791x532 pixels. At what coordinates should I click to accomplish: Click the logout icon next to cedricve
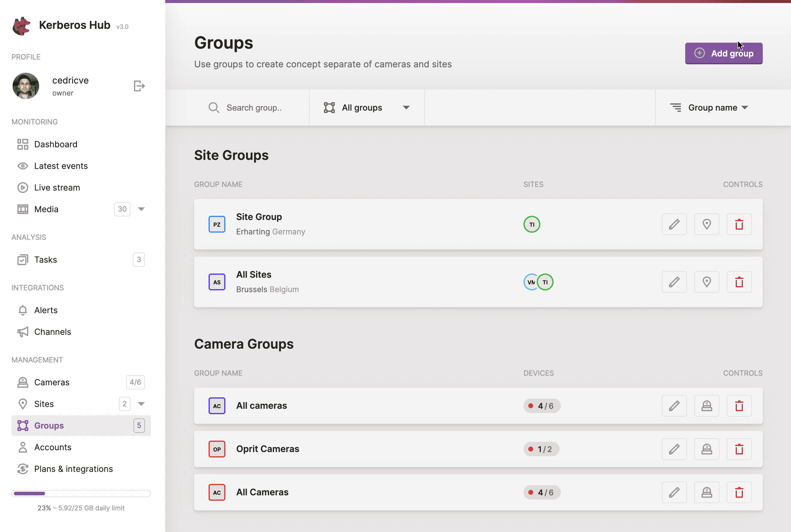pyautogui.click(x=139, y=86)
